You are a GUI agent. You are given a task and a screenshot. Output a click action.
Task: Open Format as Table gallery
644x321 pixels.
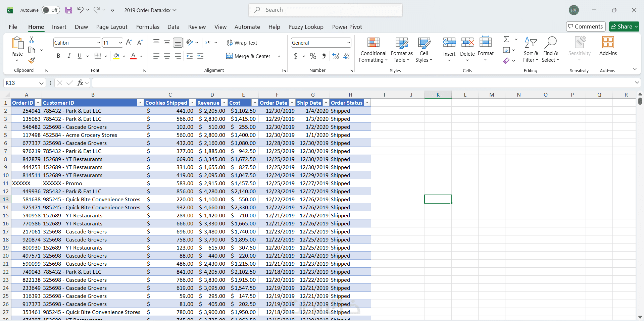(x=402, y=50)
